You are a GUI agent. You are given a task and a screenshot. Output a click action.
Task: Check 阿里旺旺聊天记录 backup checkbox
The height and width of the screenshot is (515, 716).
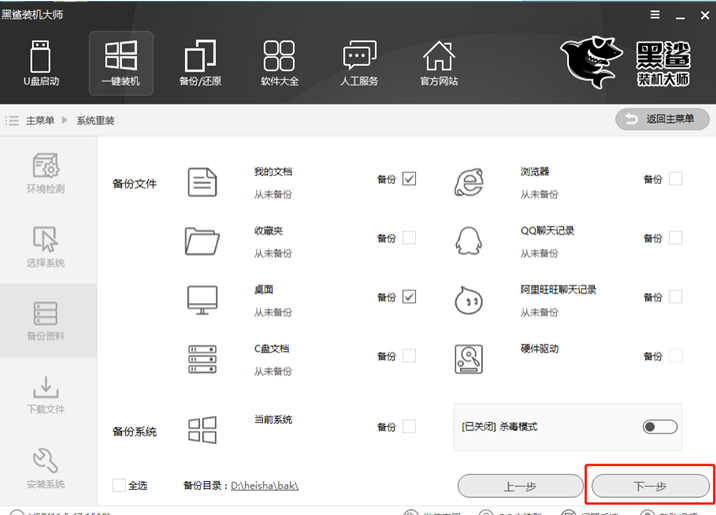tap(675, 297)
